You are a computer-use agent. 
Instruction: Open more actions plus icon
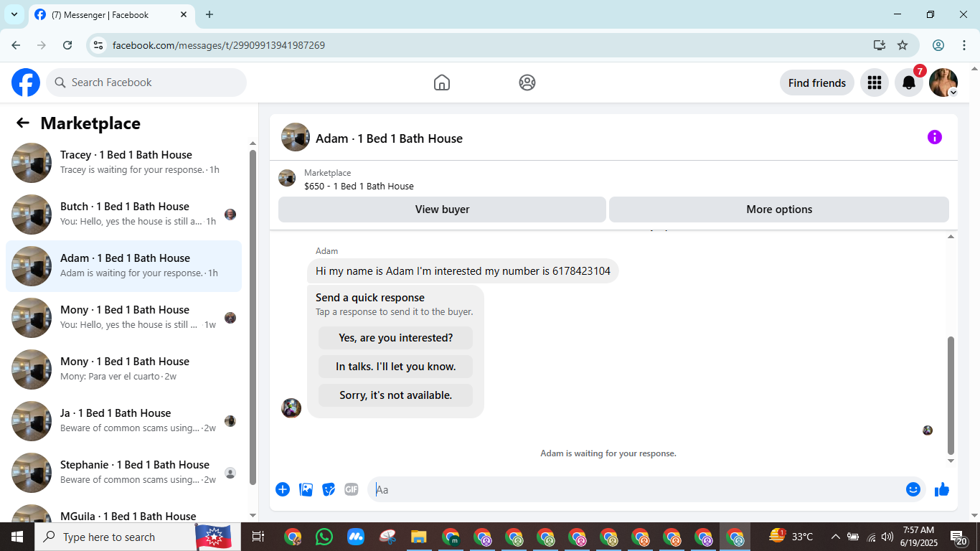(283, 489)
